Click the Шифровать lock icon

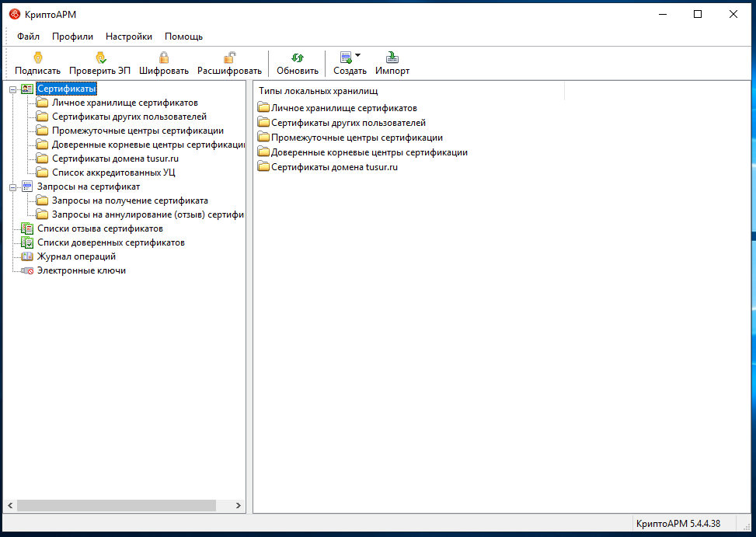click(164, 58)
